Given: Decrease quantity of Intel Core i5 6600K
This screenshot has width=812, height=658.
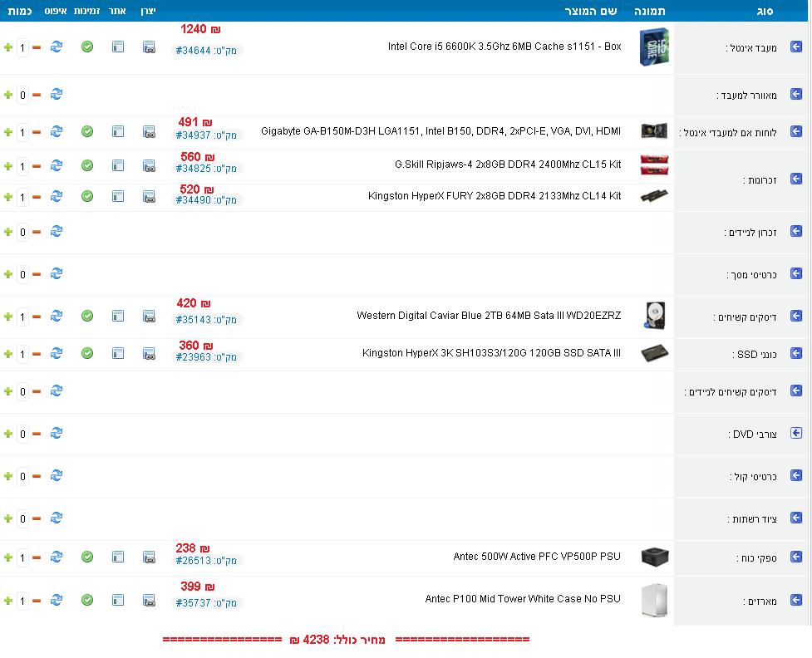Looking at the screenshot, I should [x=37, y=47].
